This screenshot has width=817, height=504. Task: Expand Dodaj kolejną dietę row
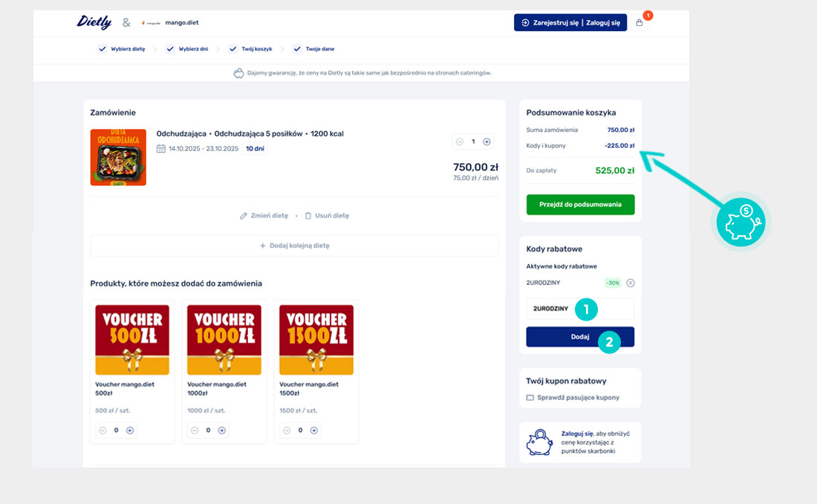click(x=294, y=246)
